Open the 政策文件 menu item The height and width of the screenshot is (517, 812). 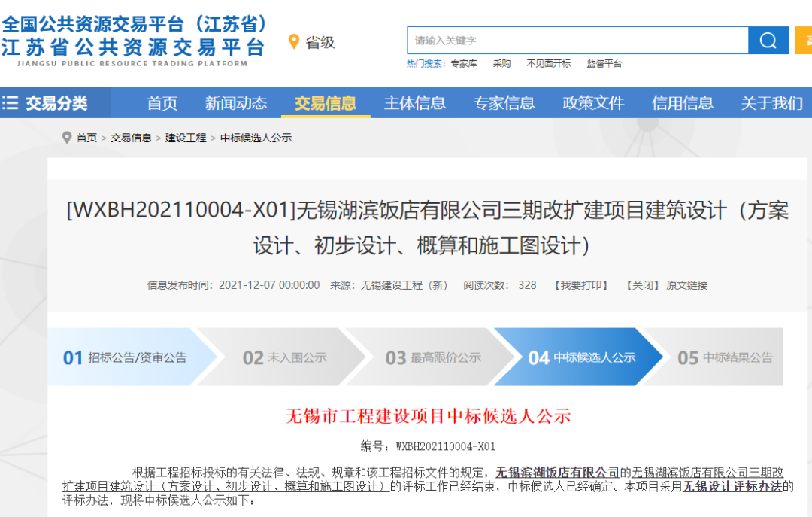click(x=593, y=103)
